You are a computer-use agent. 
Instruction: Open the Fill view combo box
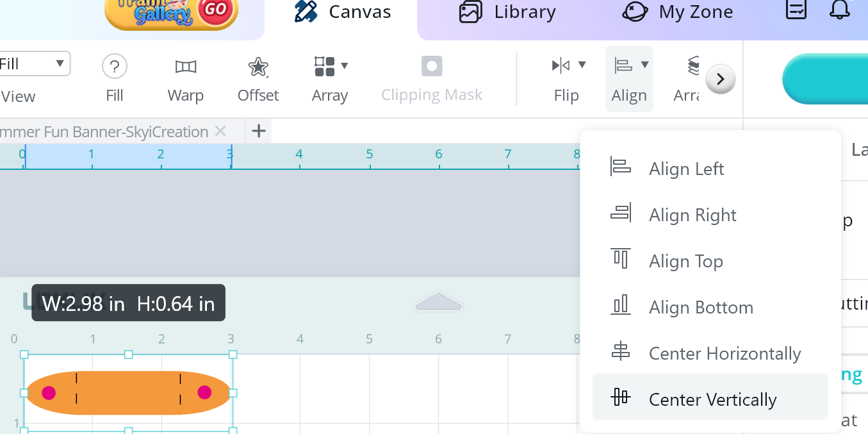(35, 63)
